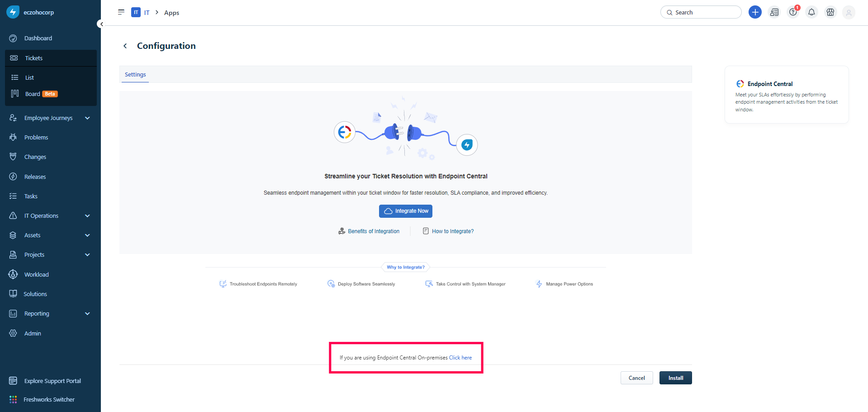Toggle the hamburger menu icon

coord(121,12)
